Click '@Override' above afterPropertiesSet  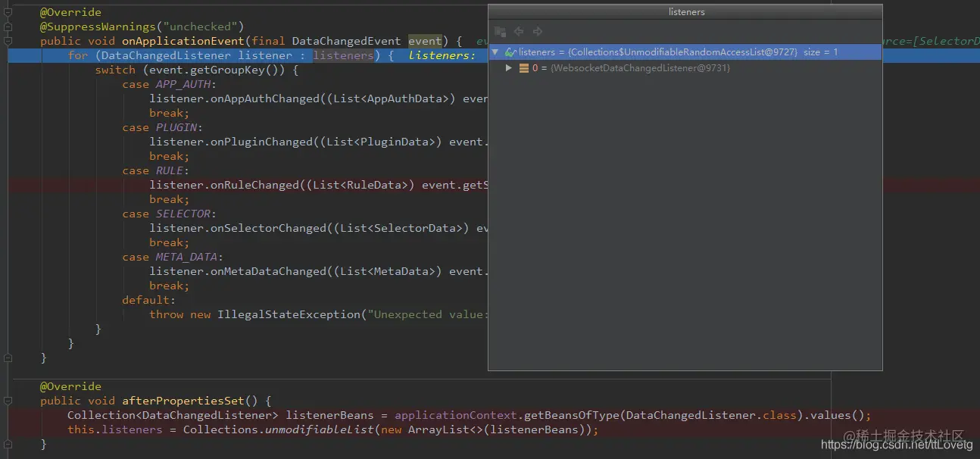70,386
